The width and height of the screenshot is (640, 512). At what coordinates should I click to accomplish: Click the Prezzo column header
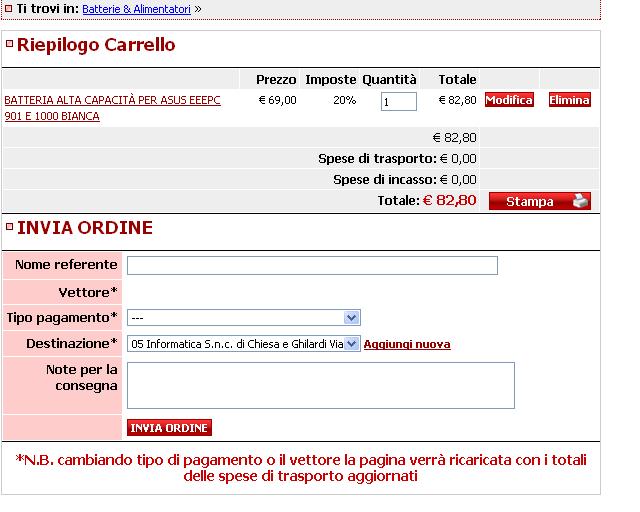point(276,79)
